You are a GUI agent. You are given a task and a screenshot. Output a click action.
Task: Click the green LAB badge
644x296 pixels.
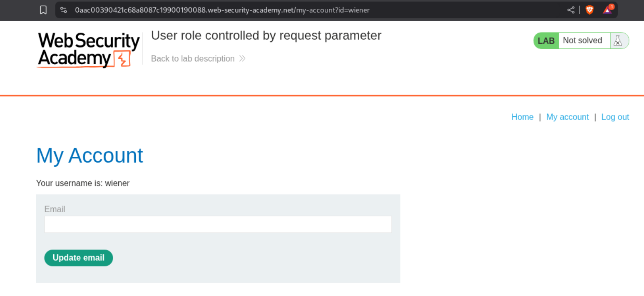click(x=546, y=41)
